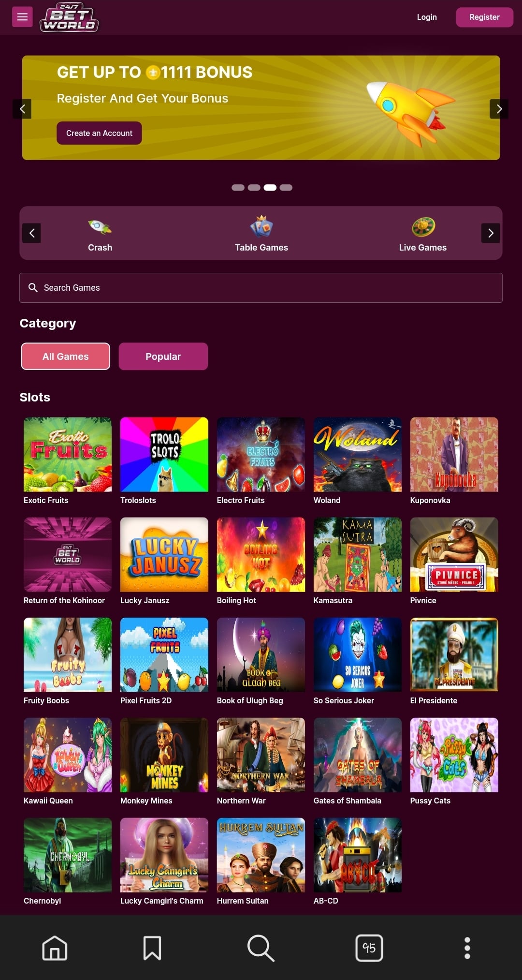Show next game categories arrow
The width and height of the screenshot is (522, 980).
[491, 233]
